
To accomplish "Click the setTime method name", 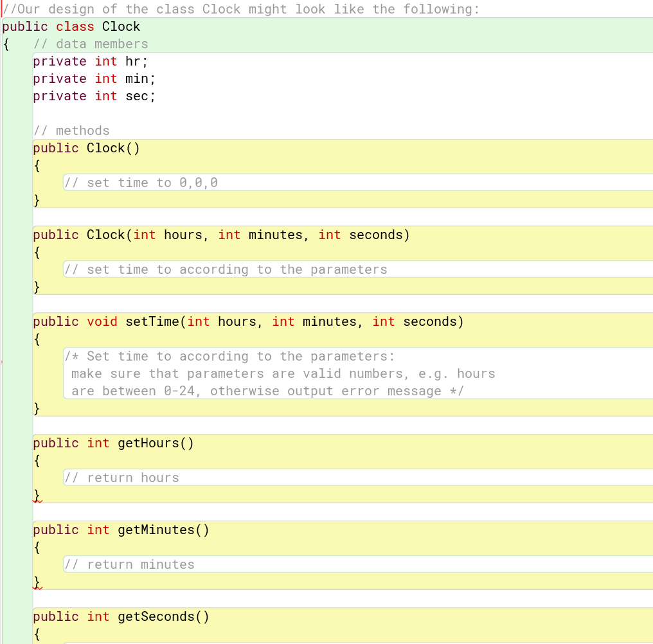I will (153, 321).
